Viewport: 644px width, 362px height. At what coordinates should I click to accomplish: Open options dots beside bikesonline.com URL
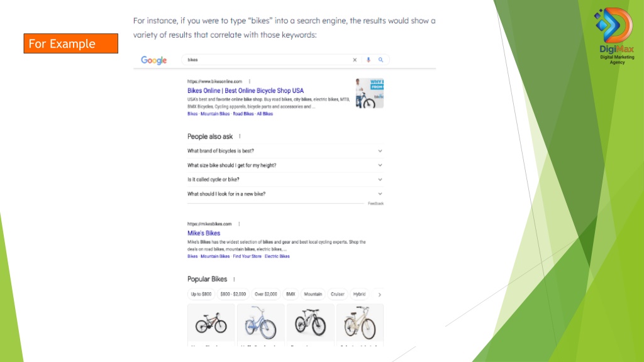[x=249, y=81]
